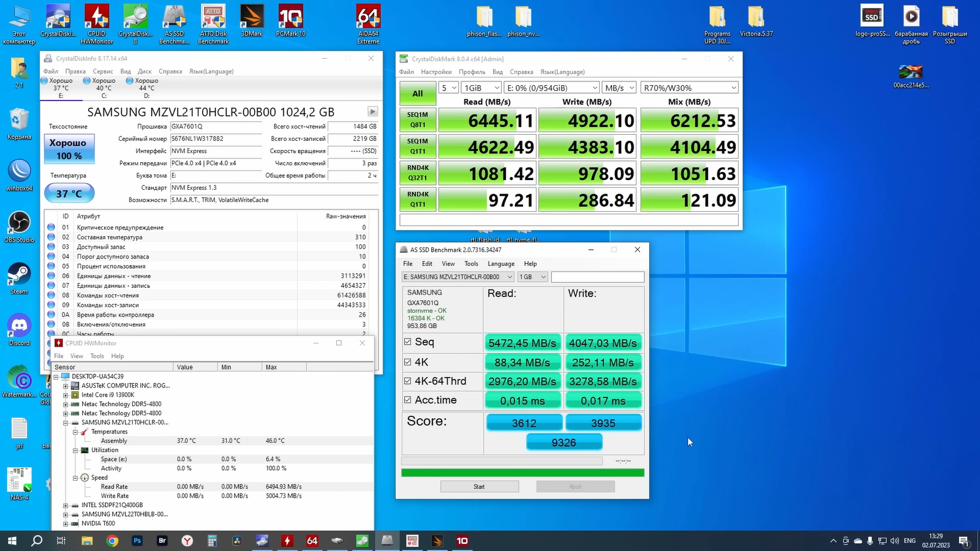This screenshot has height=551, width=980.
Task: Open the 1GiB test size dropdown
Action: click(481, 88)
